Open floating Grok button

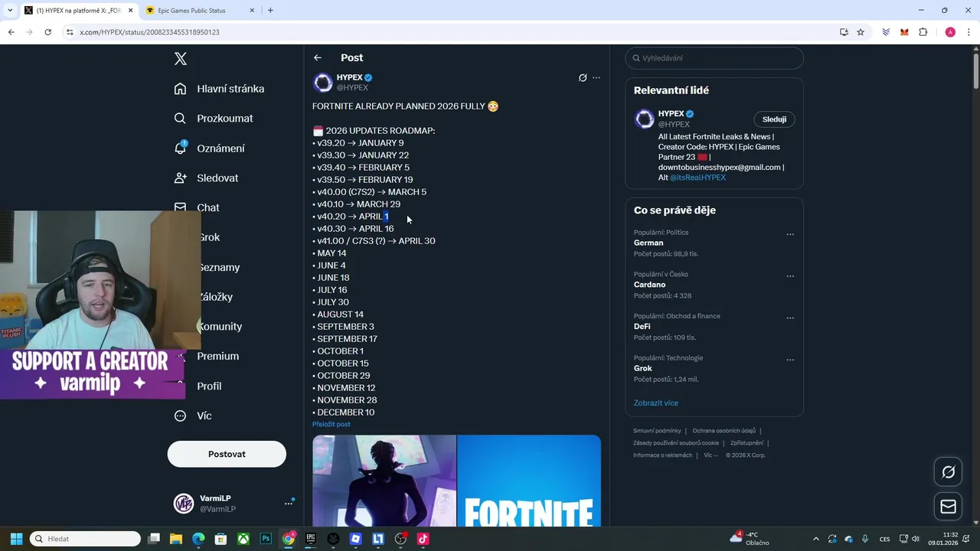tap(948, 472)
